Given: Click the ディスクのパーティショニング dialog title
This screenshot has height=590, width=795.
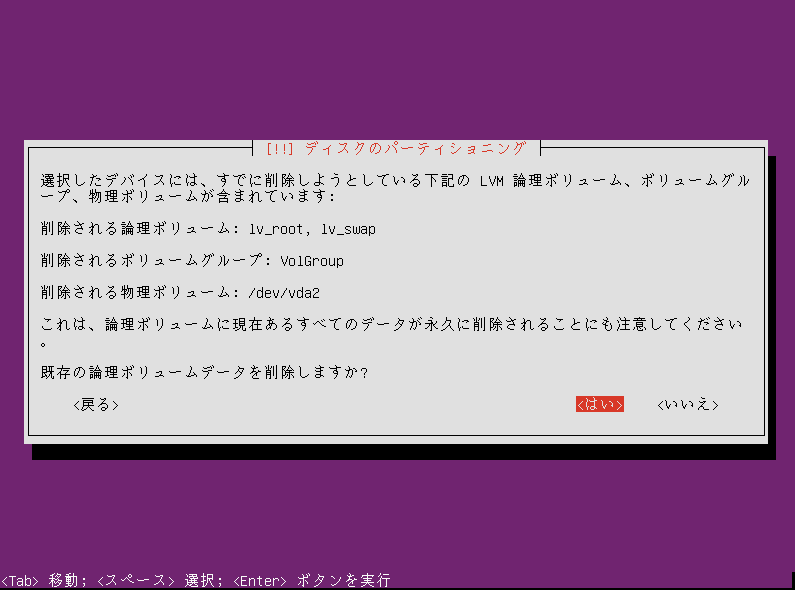Looking at the screenshot, I should coord(396,149).
